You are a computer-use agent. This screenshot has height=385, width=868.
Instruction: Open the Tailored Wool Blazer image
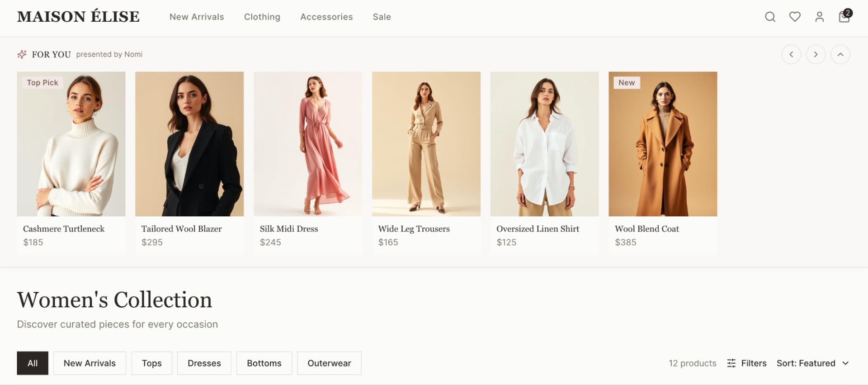pyautogui.click(x=189, y=144)
